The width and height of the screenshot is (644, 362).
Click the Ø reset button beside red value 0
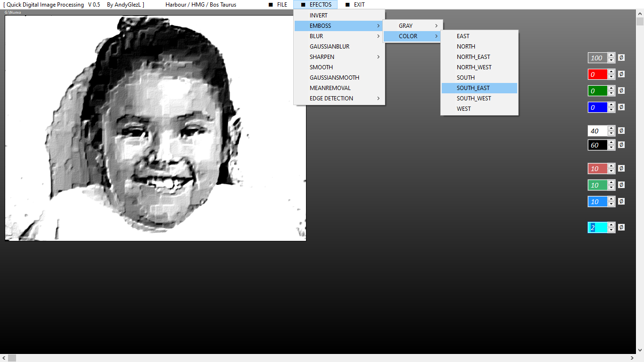[621, 74]
